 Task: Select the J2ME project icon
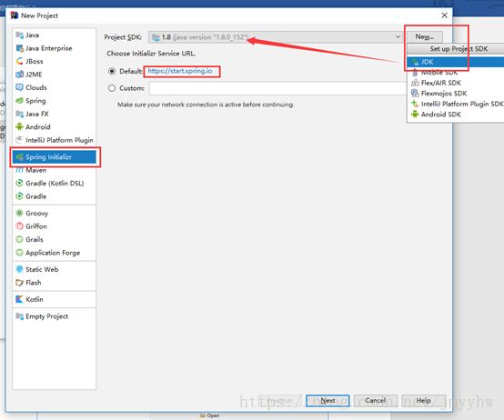(20, 75)
